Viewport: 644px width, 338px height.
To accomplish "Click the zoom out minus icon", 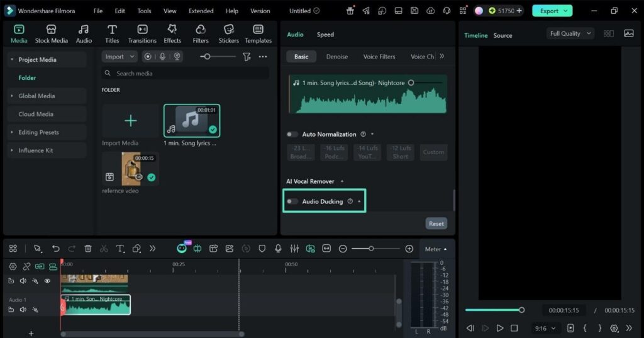I will point(343,249).
